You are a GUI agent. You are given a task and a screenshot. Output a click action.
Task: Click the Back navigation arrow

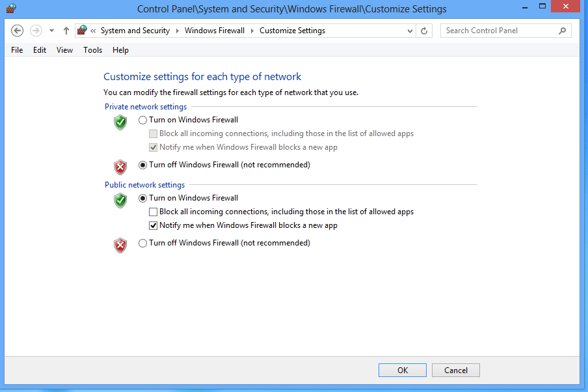pyautogui.click(x=18, y=31)
